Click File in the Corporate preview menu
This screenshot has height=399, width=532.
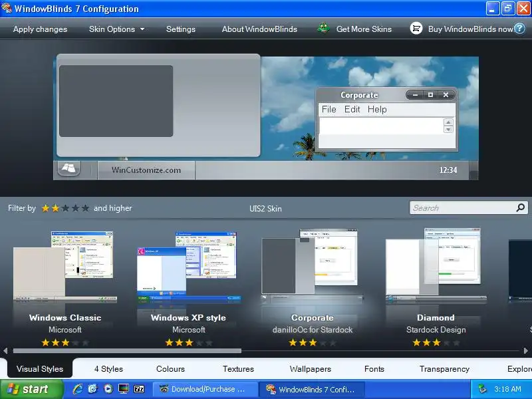click(x=329, y=109)
